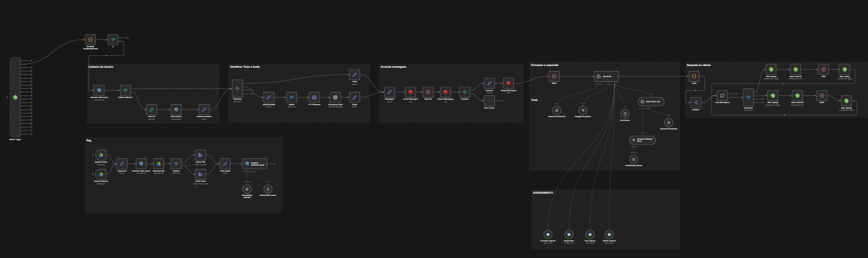Select the Gerar ID key node

151,109
